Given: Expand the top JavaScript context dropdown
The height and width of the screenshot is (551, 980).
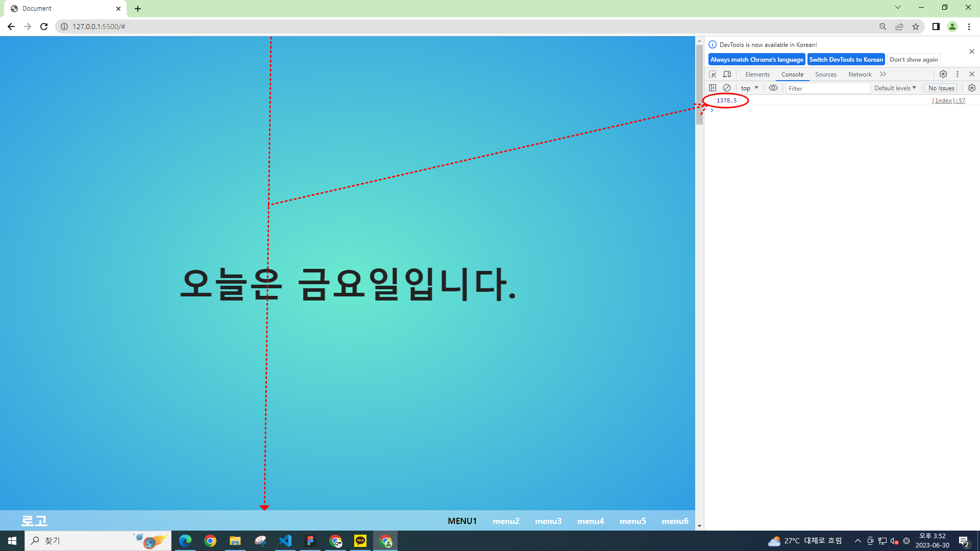Looking at the screenshot, I should coord(749,88).
